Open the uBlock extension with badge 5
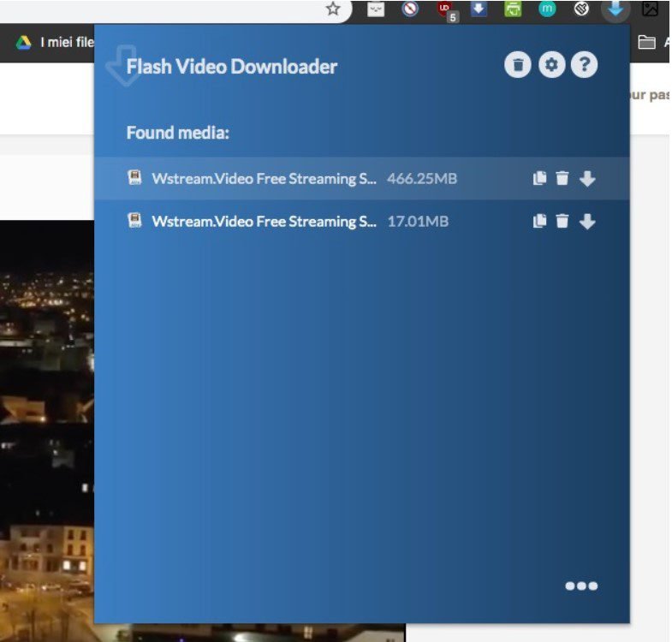The image size is (672, 642). pyautogui.click(x=446, y=9)
